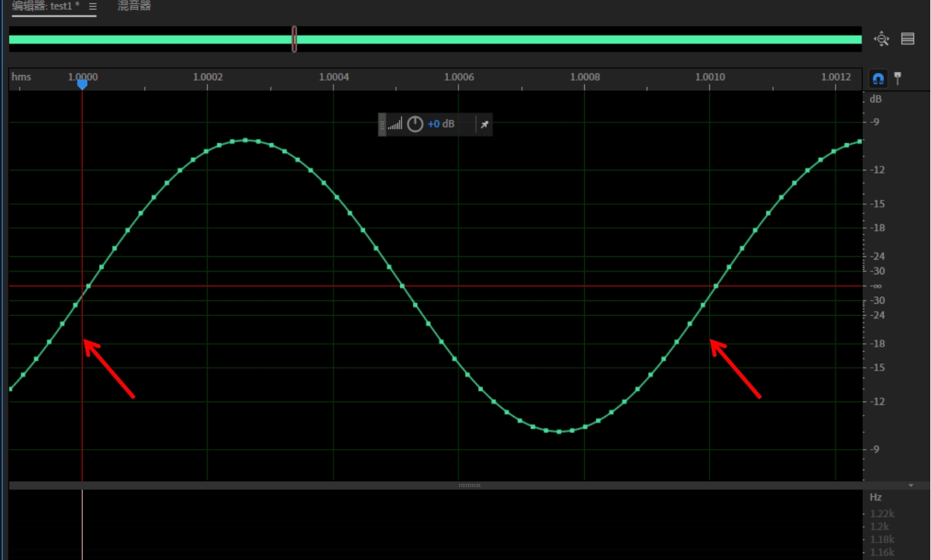
Task: Click the Hz frequency scale label
Action: (876, 498)
